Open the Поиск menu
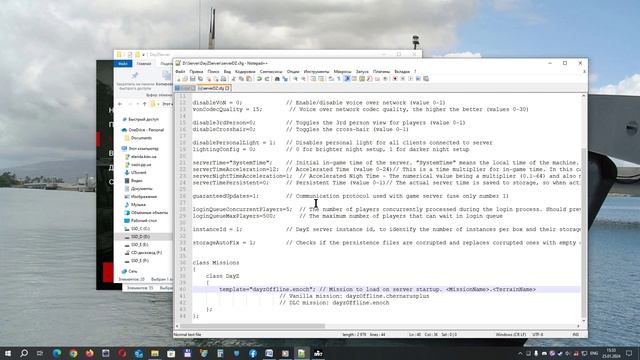Viewport: 640px width, 360px height. click(213, 71)
